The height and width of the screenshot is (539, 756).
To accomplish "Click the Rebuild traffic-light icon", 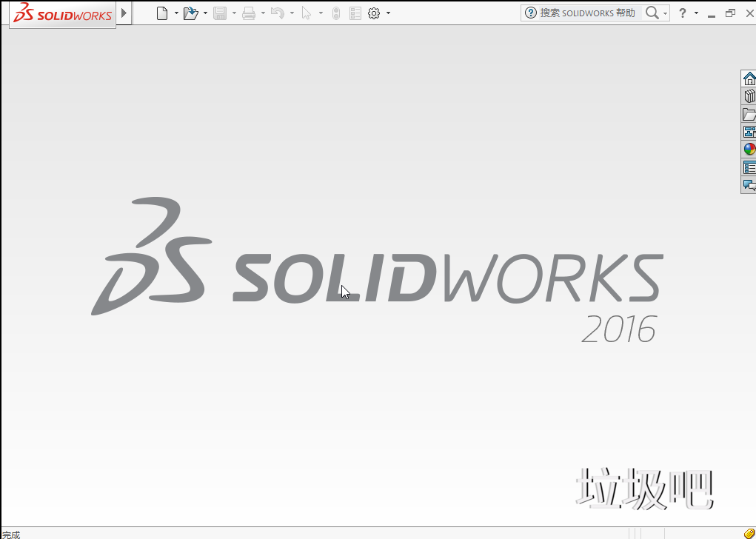I will coord(335,13).
